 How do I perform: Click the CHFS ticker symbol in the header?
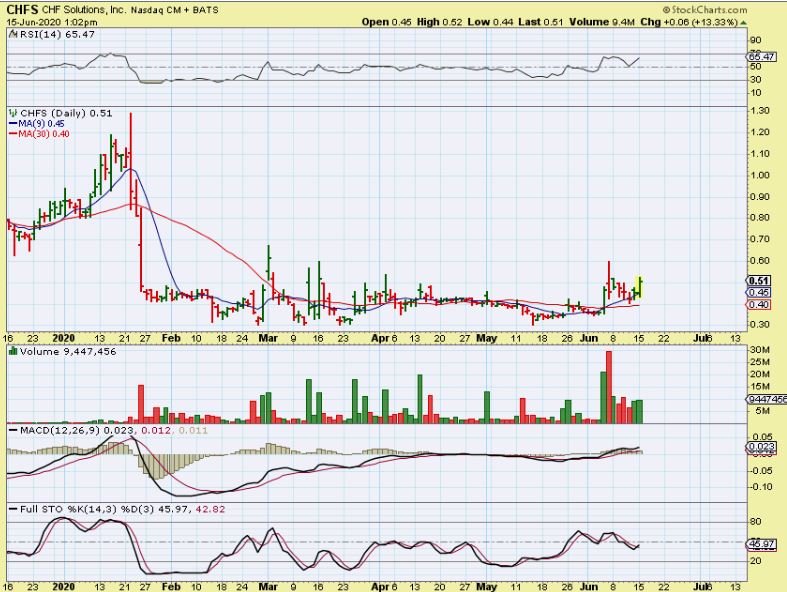click(23, 10)
